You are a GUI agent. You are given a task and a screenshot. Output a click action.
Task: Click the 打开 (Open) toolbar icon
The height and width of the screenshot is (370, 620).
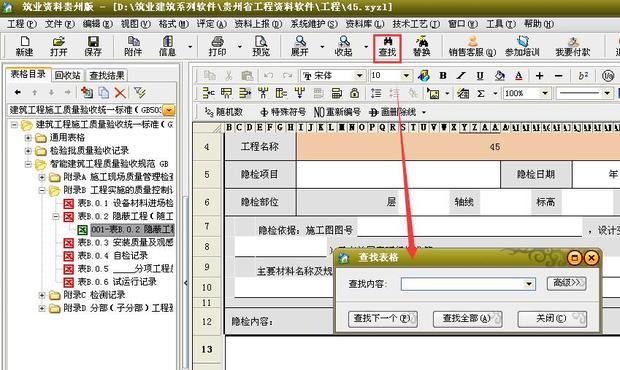59,46
